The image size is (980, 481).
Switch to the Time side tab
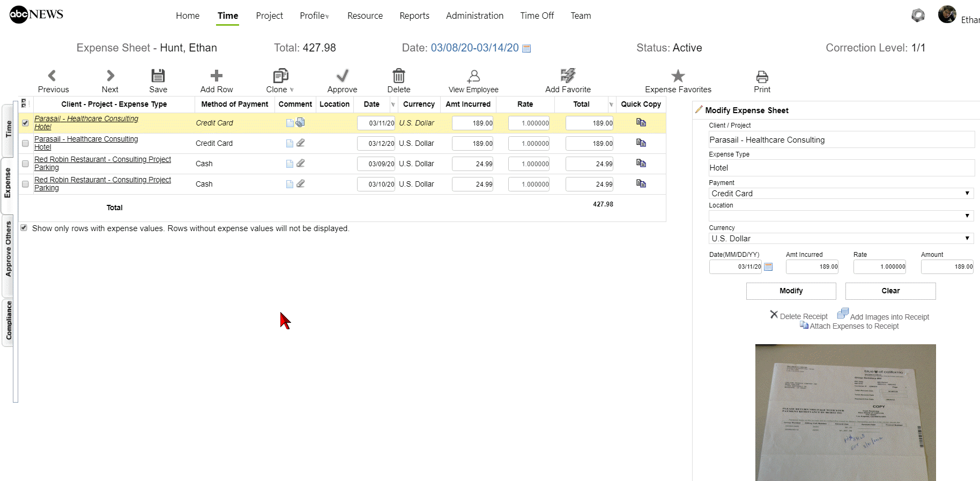(x=8, y=129)
